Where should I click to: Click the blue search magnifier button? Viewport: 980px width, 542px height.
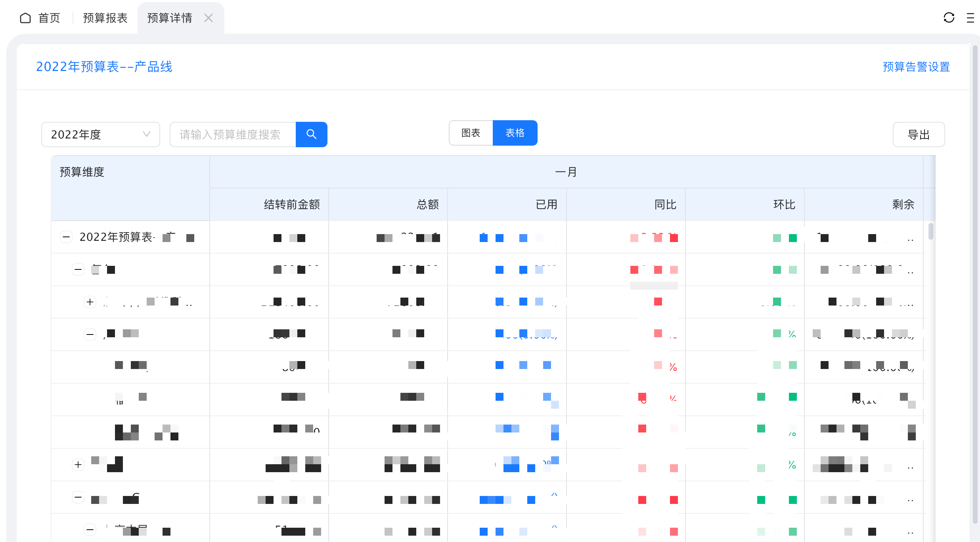[311, 135]
